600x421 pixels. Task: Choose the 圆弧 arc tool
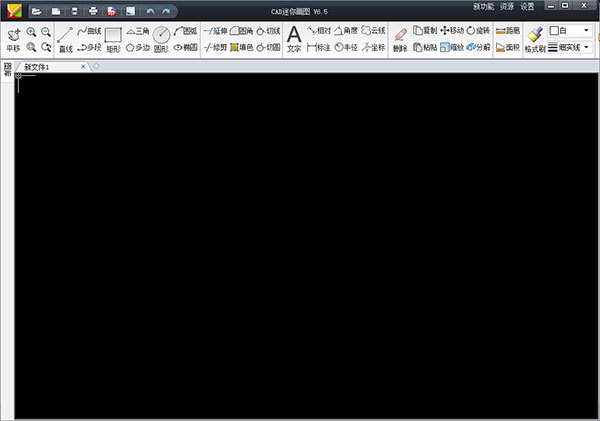(185, 31)
